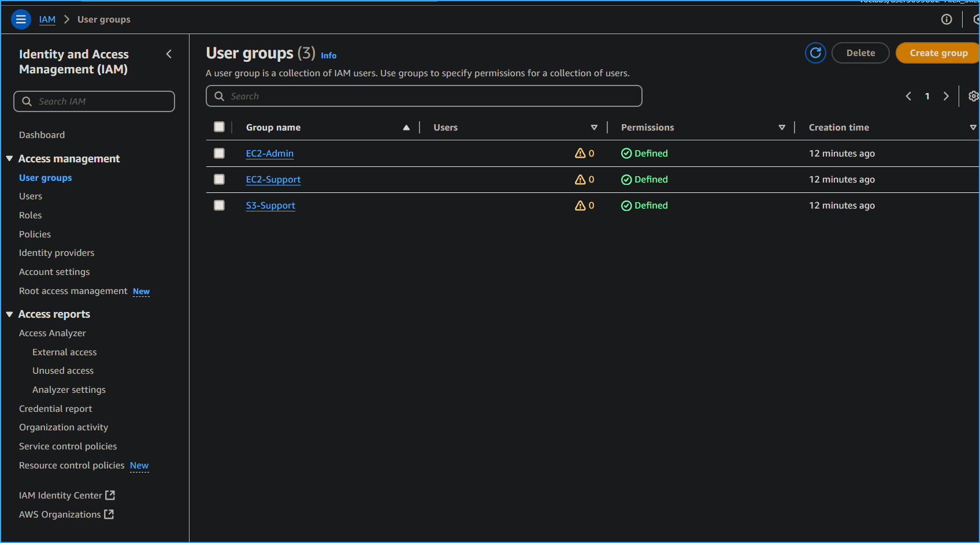Click the info icon in the top bar

(x=947, y=19)
